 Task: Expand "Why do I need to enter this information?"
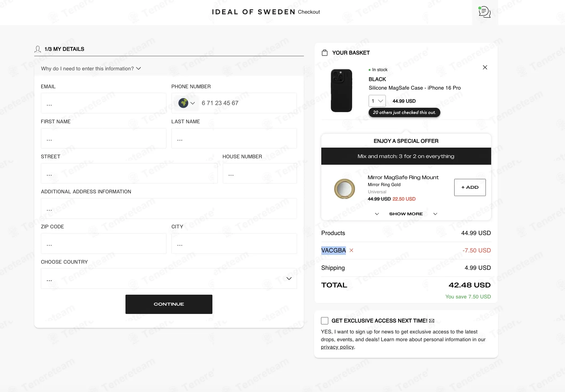click(x=91, y=69)
